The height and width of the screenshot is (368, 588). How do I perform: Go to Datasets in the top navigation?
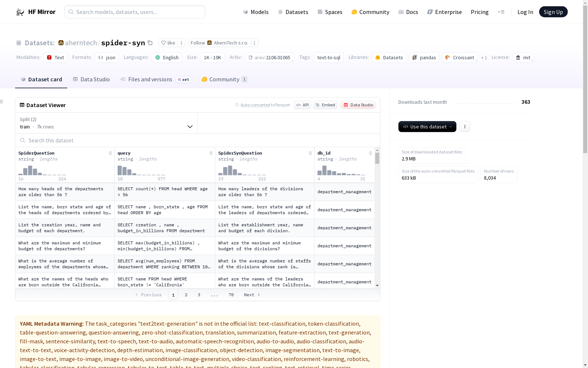293,12
